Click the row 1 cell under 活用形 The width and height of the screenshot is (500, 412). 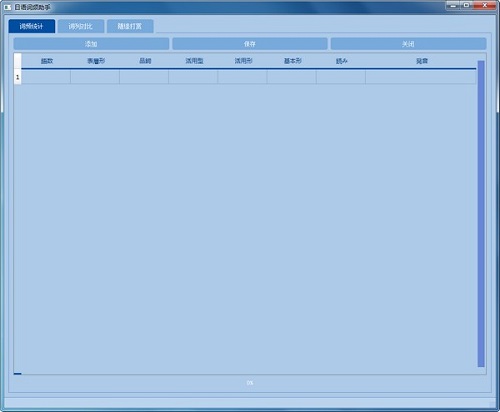click(x=243, y=77)
